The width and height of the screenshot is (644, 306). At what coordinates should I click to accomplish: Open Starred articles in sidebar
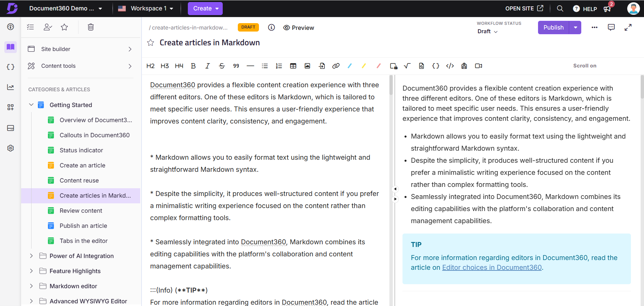64,27
